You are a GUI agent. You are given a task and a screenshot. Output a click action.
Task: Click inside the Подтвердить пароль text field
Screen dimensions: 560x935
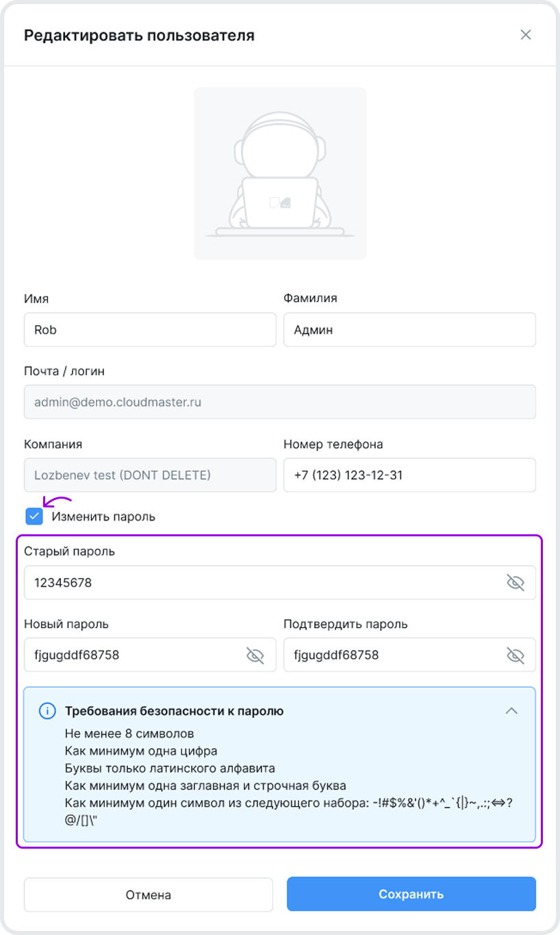click(394, 656)
